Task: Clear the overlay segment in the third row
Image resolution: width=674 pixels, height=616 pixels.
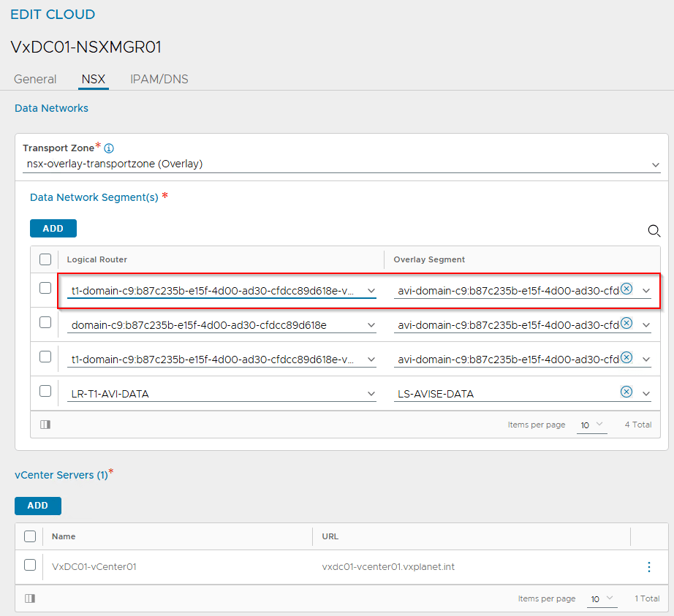Action: point(626,358)
